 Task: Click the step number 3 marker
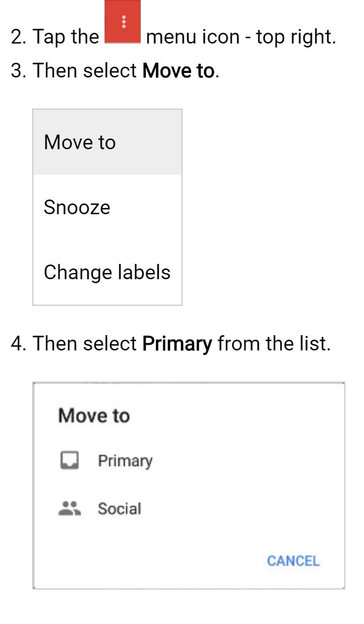(18, 71)
